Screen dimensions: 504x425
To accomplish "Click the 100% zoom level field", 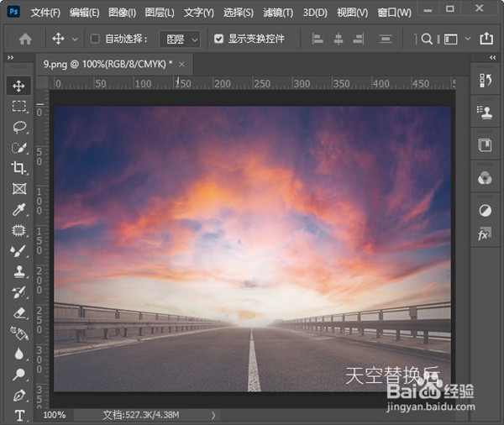I will [55, 415].
